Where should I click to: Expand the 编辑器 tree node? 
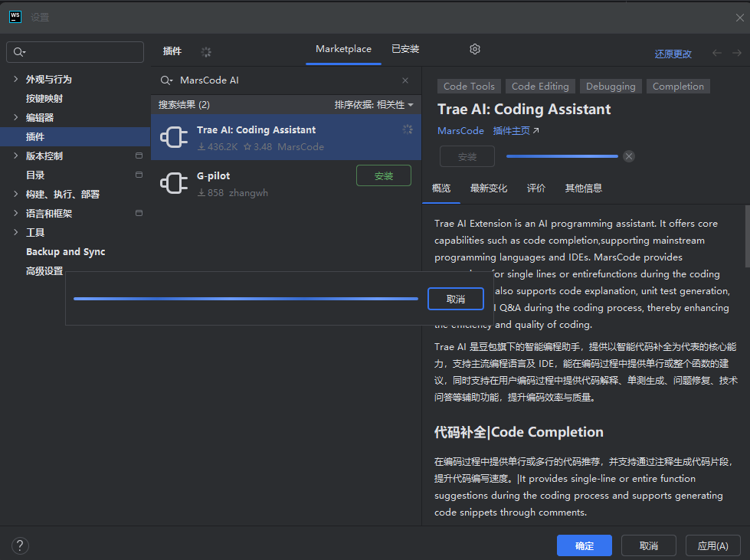pyautogui.click(x=16, y=117)
